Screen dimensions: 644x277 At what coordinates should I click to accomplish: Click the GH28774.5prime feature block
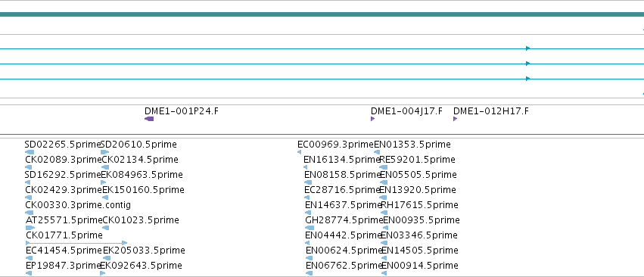(310, 228)
